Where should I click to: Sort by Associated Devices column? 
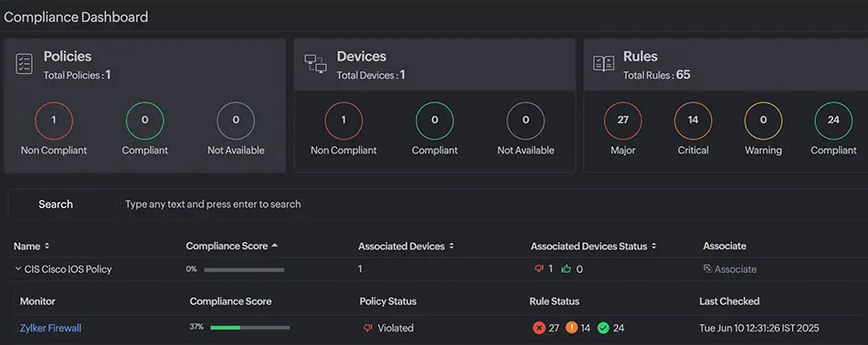coord(407,246)
